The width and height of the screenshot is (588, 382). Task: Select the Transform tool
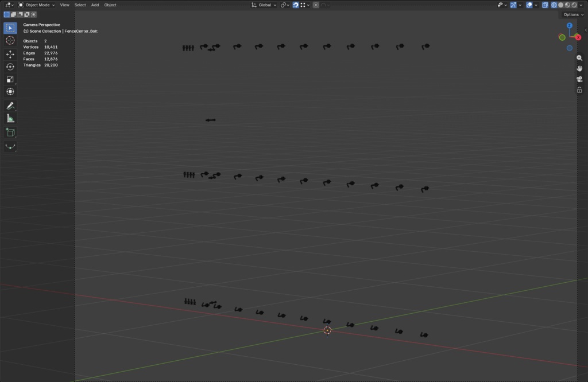pos(10,92)
